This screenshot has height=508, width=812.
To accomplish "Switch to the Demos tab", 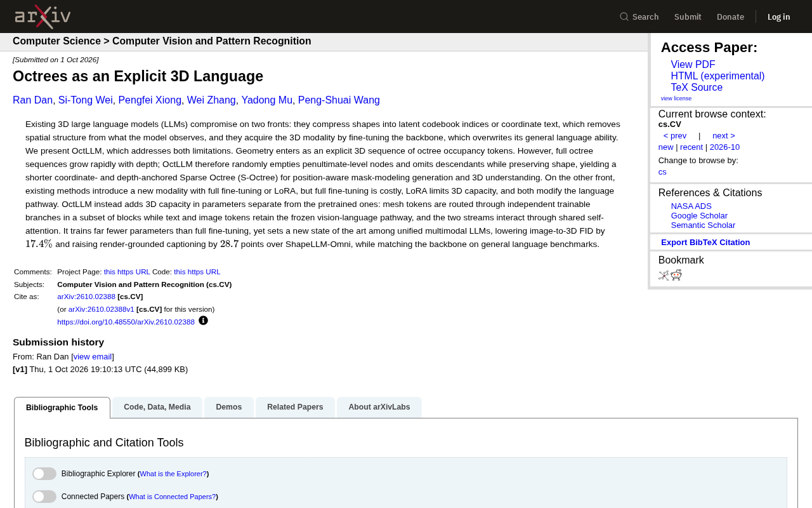I will [229, 407].
